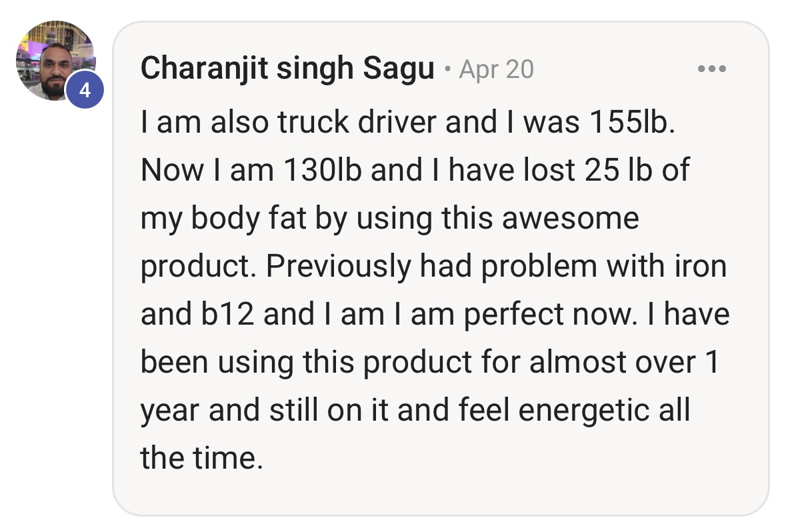Click the author name Charanjit singh Sagu

tap(287, 69)
